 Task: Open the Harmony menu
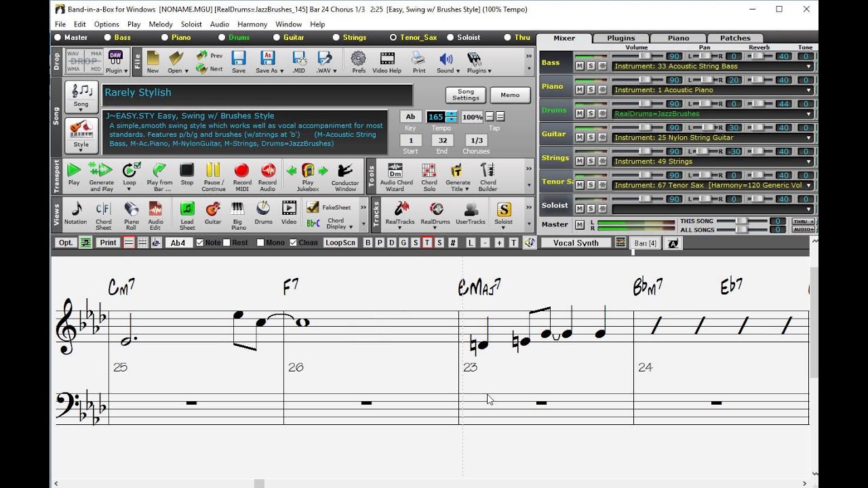[x=252, y=24]
